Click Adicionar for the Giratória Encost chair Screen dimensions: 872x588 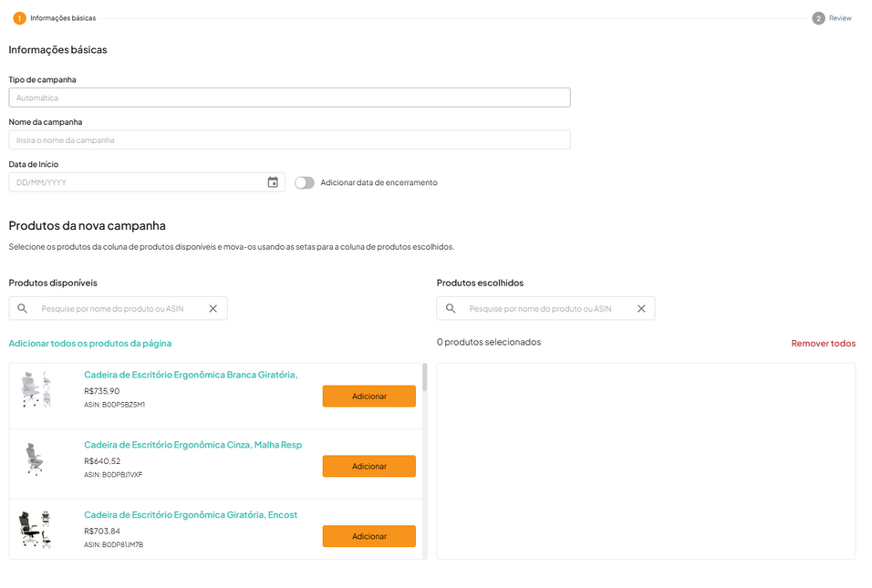click(x=369, y=536)
